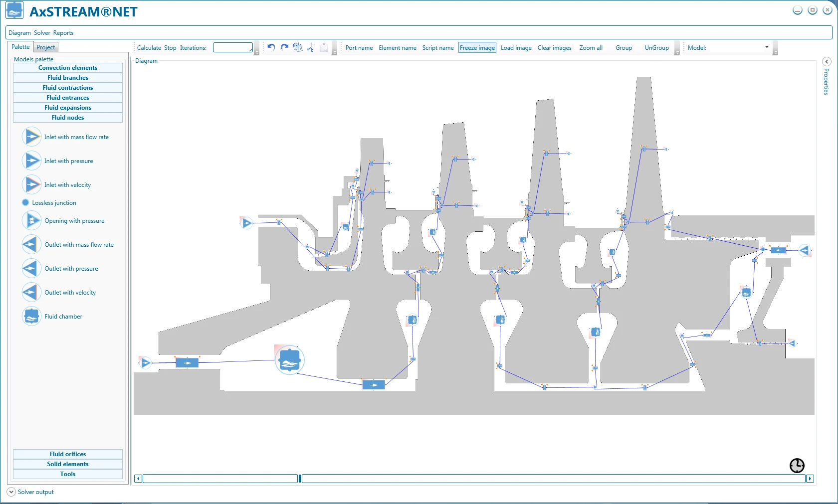Select the upper-left opening node in diagram
Image resolution: width=838 pixels, height=504 pixels.
247,223
